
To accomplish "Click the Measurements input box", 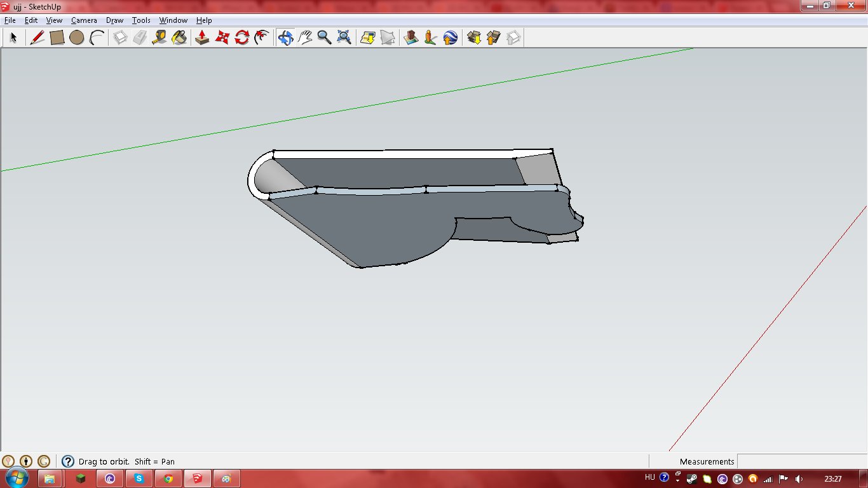I will pos(802,461).
